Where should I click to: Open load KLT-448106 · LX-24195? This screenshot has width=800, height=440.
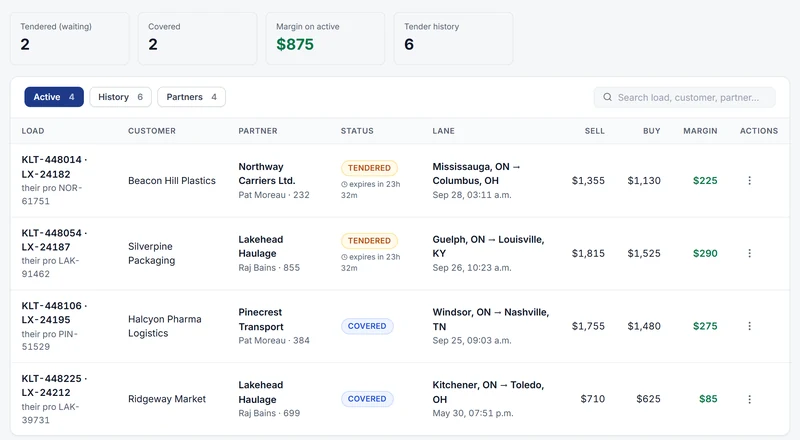point(54,313)
